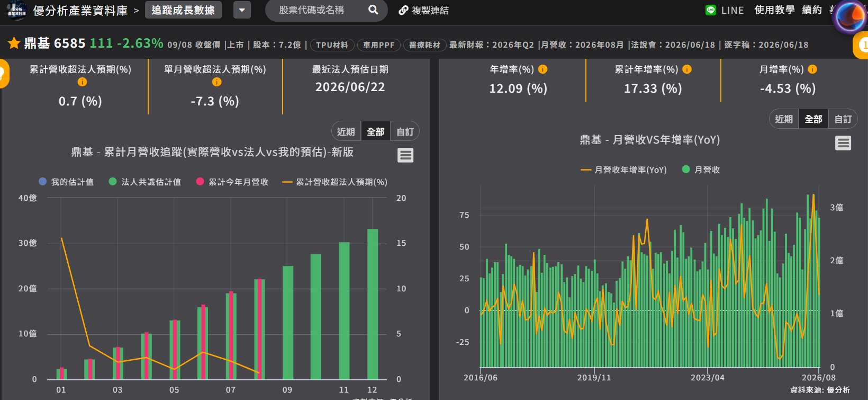The image size is (868, 400).
Task: Toggle 月營收 legend series on right chart
Action: click(701, 170)
